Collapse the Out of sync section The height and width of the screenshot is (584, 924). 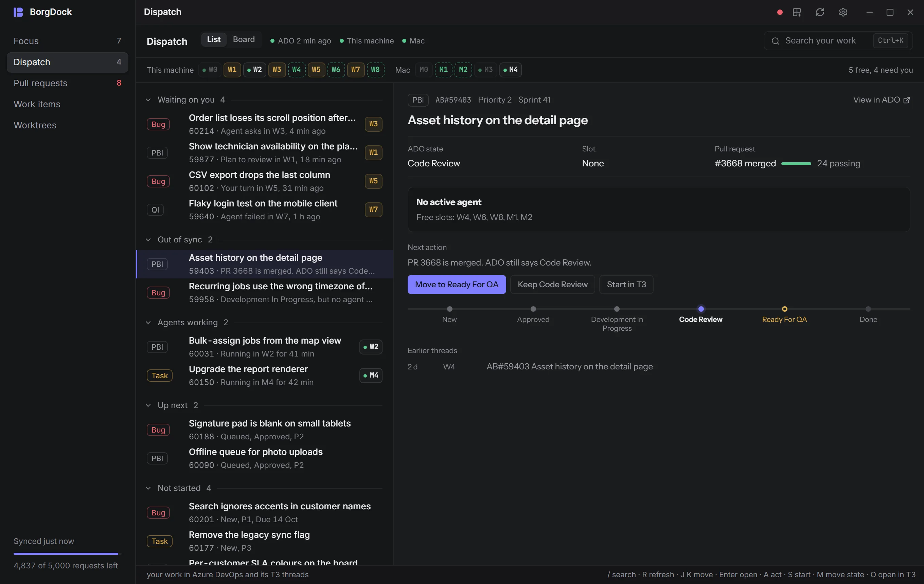point(148,240)
